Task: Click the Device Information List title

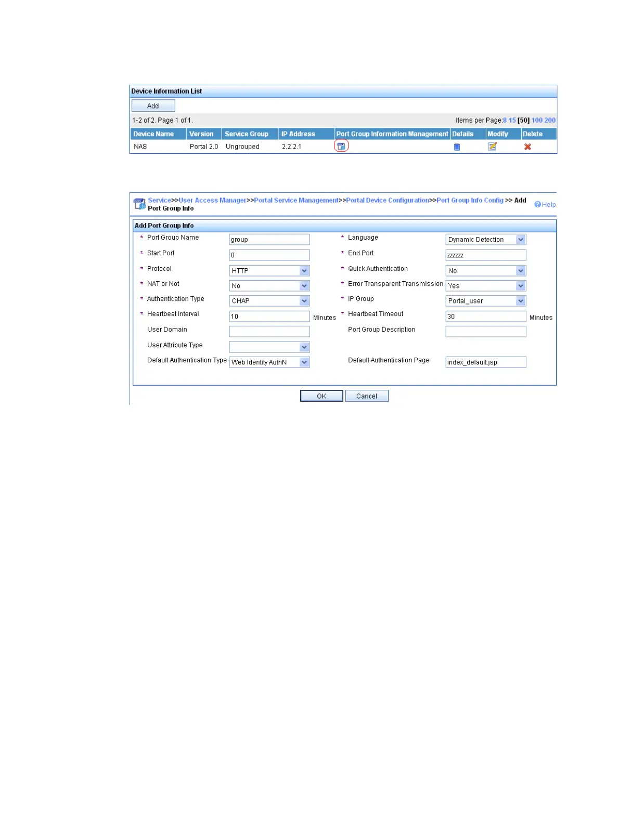Action: [166, 91]
